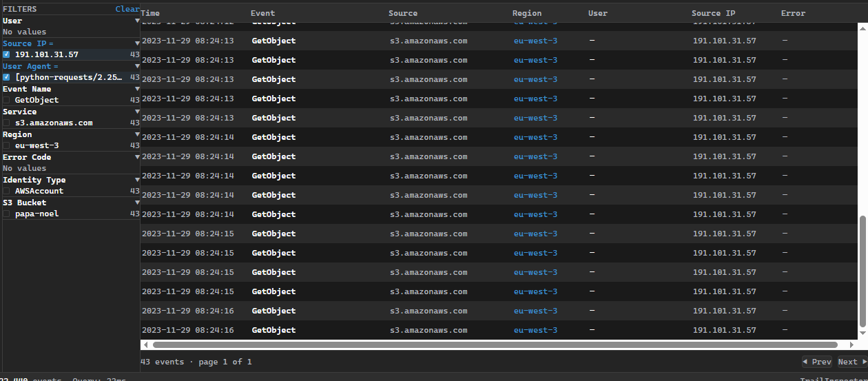This screenshot has width=868, height=381.
Task: Check the AWSAccount identity type filter
Action: 6,191
